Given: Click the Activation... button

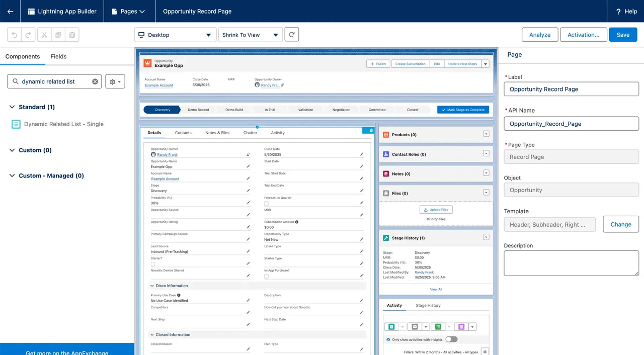Looking at the screenshot, I should pos(583,35).
